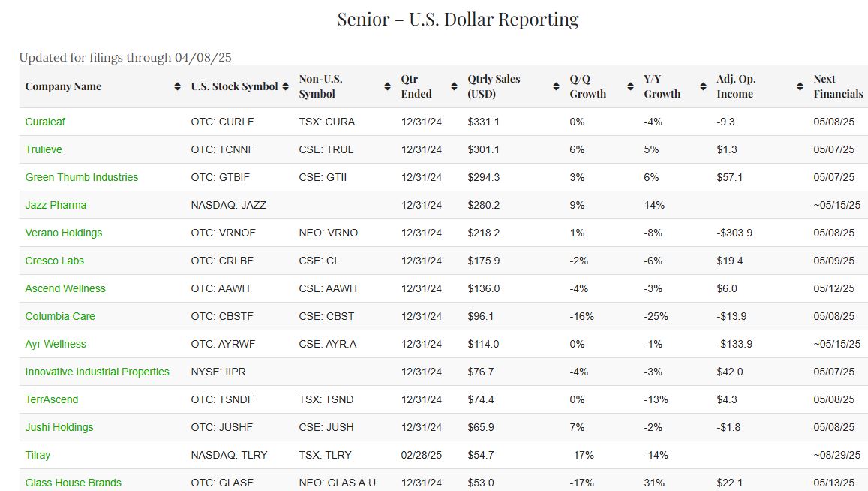Click the Next Financials column header

(x=838, y=86)
